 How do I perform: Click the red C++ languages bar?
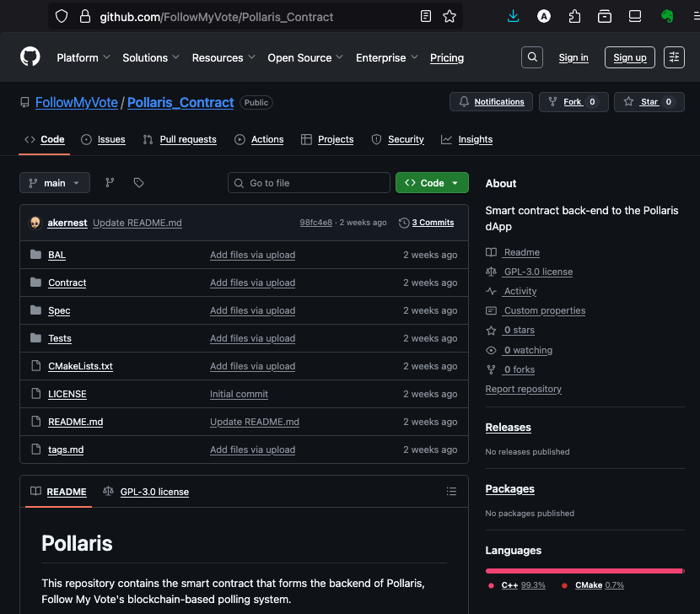pos(584,571)
